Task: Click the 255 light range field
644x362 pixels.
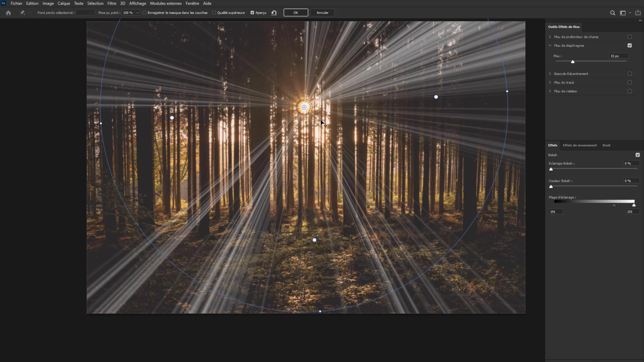Action: point(632,212)
